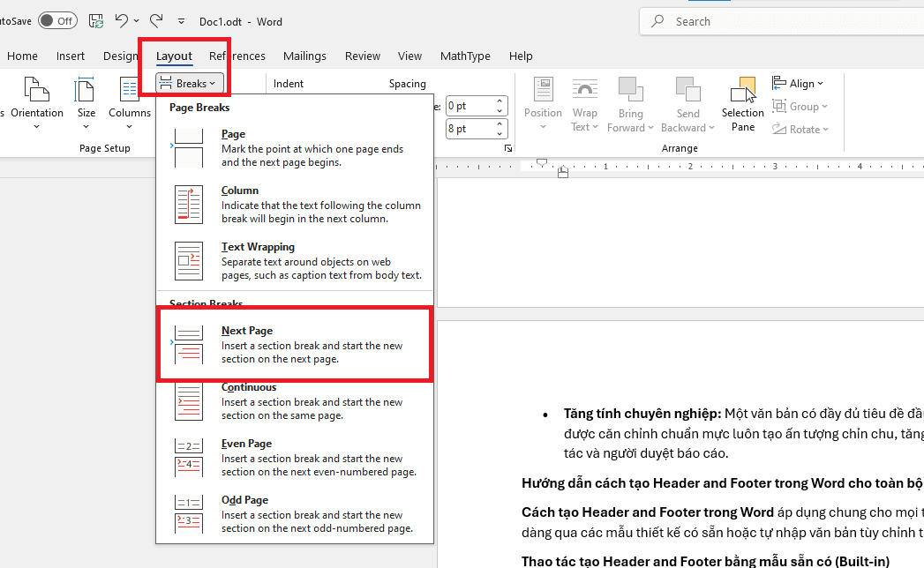Switch to the Design tab
The width and height of the screenshot is (924, 568).
[120, 56]
